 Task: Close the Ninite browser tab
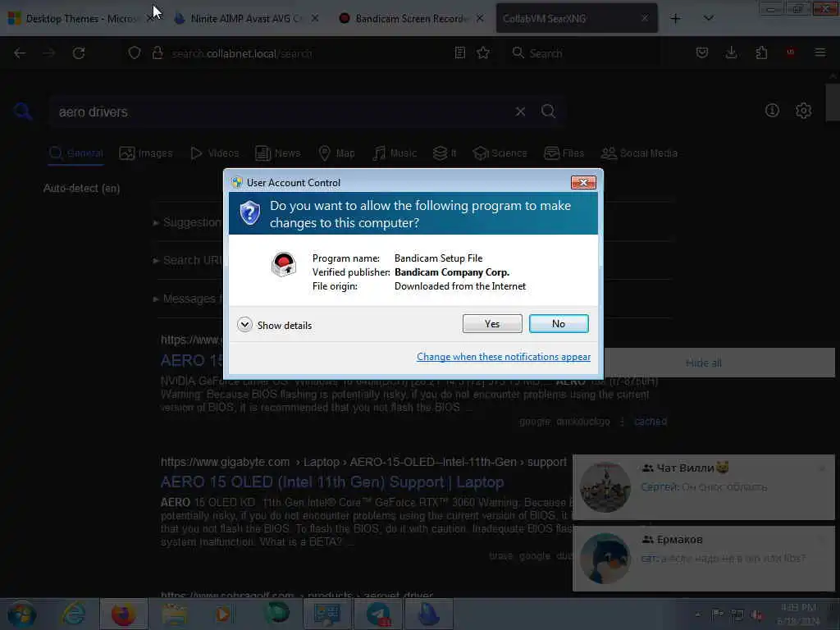point(315,18)
